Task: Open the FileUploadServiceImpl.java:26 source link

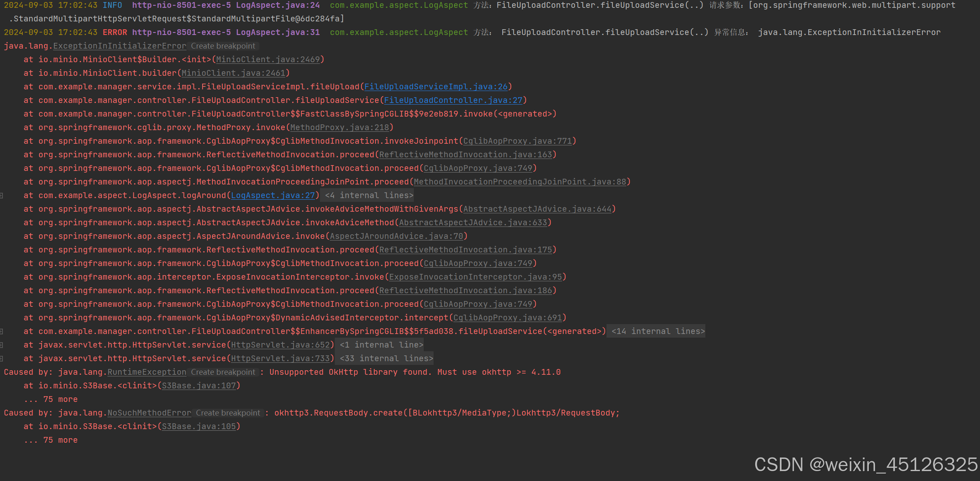Action: click(x=436, y=86)
